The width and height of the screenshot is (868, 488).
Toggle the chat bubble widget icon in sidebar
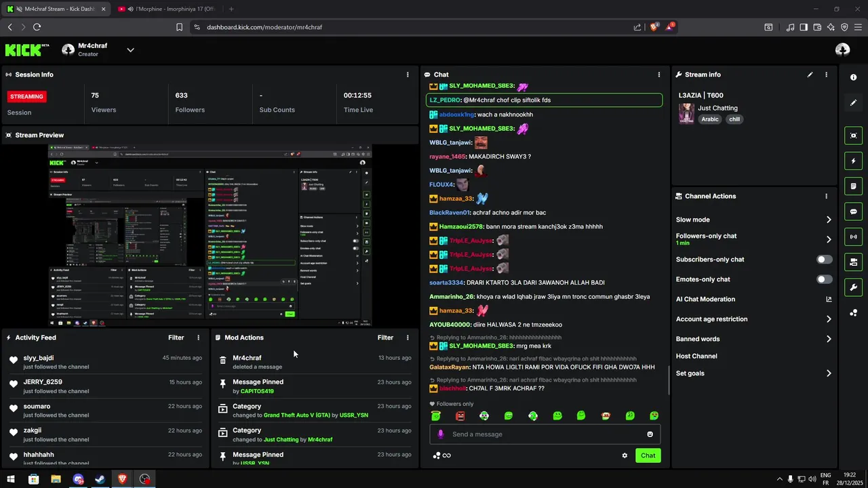pyautogui.click(x=853, y=211)
